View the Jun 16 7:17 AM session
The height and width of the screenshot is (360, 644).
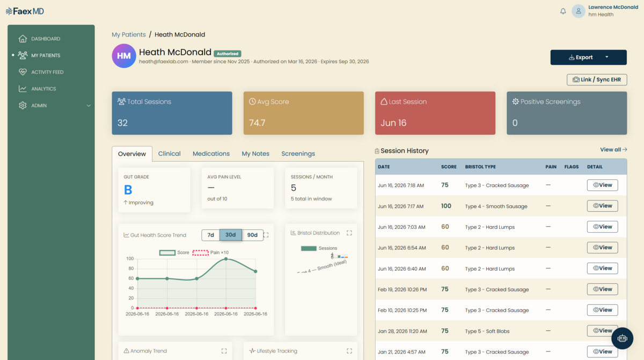point(602,206)
